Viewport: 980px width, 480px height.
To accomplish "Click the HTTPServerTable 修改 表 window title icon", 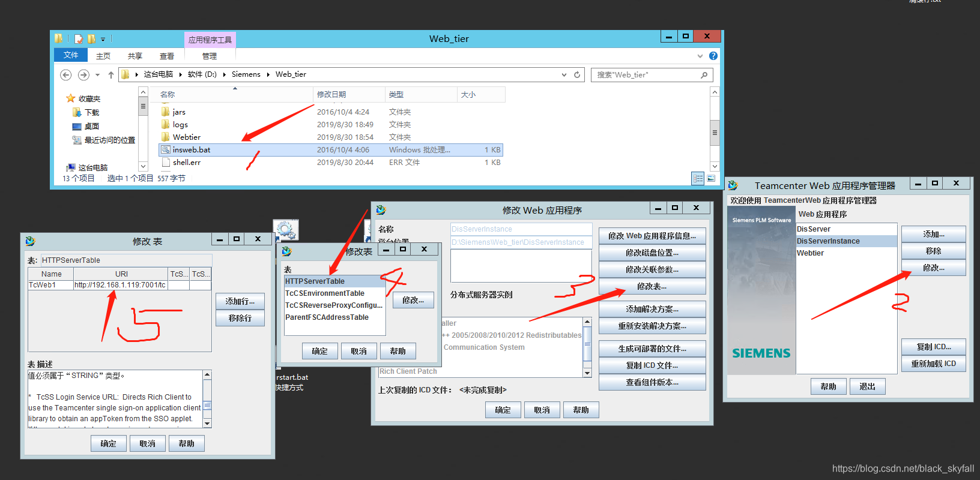I will click(30, 241).
